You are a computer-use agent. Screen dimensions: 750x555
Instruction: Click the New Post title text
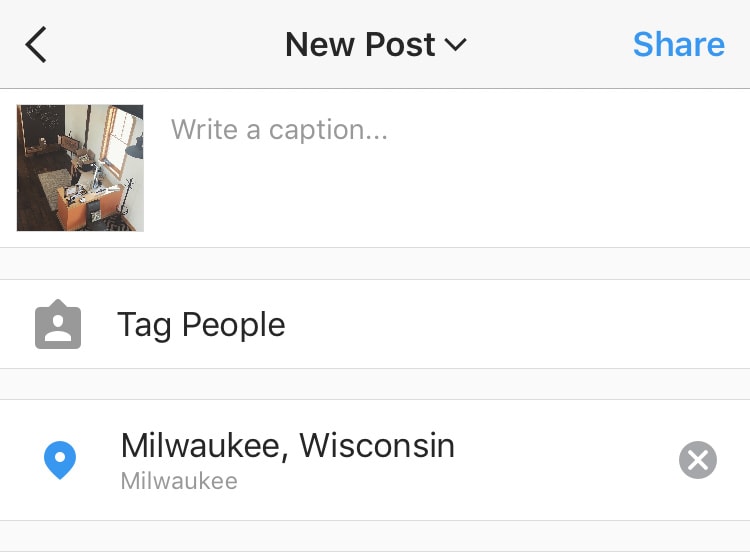point(360,45)
